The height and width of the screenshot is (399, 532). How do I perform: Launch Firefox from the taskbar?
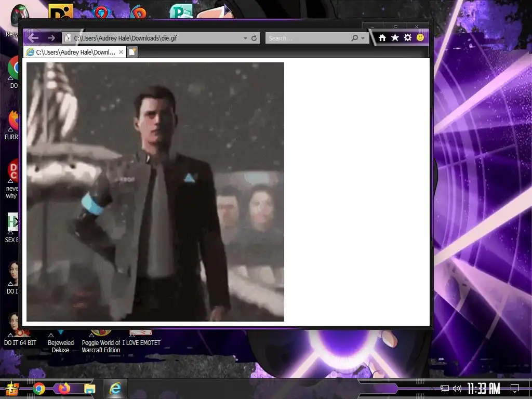click(64, 389)
